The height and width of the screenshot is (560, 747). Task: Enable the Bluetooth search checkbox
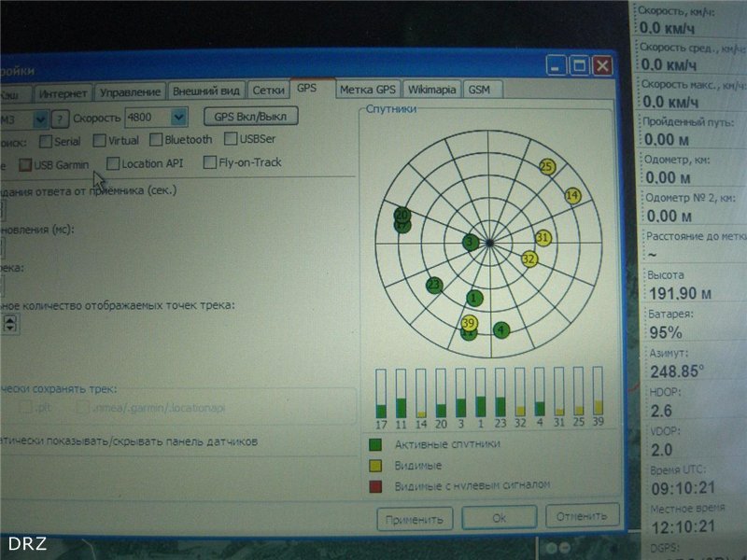click(156, 139)
